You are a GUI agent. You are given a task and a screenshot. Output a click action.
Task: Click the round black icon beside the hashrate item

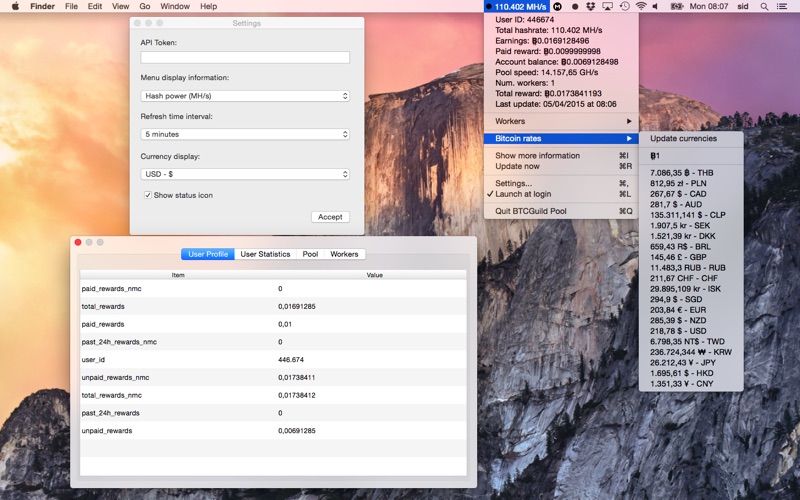pyautogui.click(x=558, y=6)
